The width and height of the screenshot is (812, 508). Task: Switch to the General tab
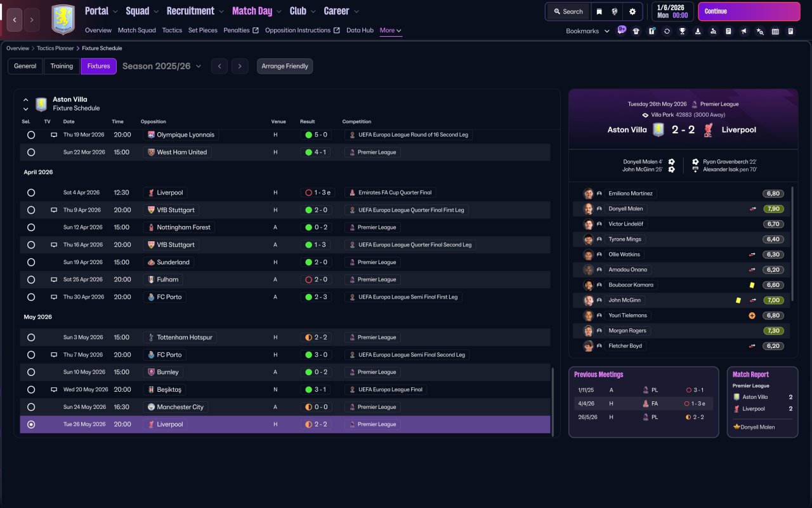click(x=25, y=66)
